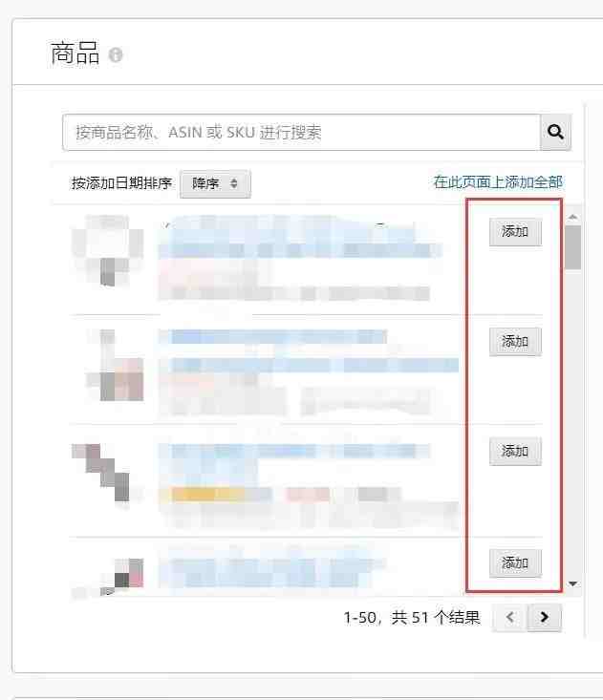Focus the product name, ASIN or SKU search field
Screen dimensions: 603x700
(302, 132)
